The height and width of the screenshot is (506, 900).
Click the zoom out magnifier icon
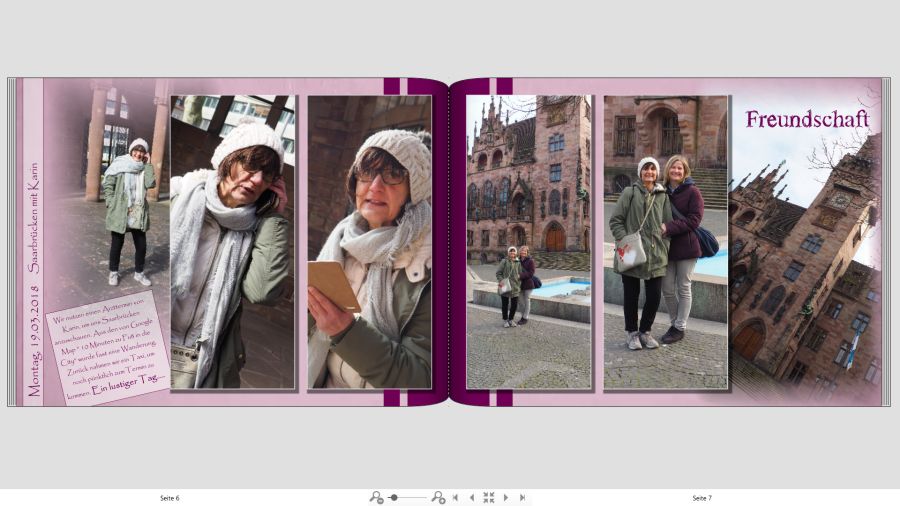(376, 497)
